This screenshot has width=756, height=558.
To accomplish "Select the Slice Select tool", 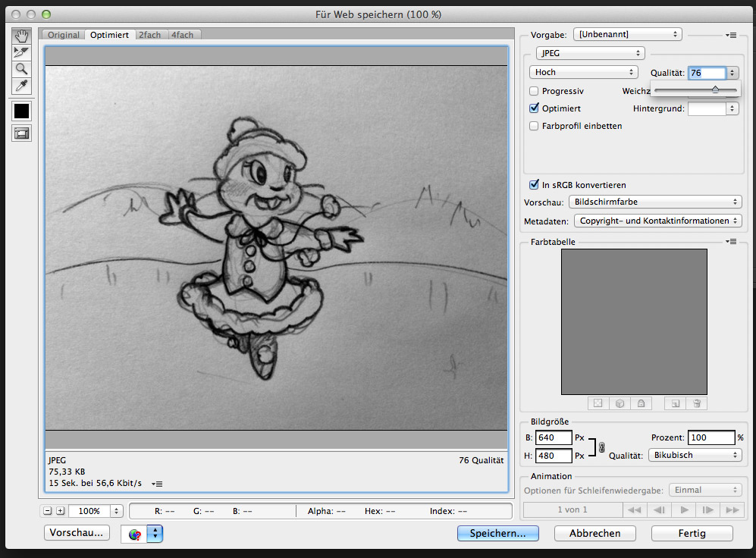I will click(21, 52).
